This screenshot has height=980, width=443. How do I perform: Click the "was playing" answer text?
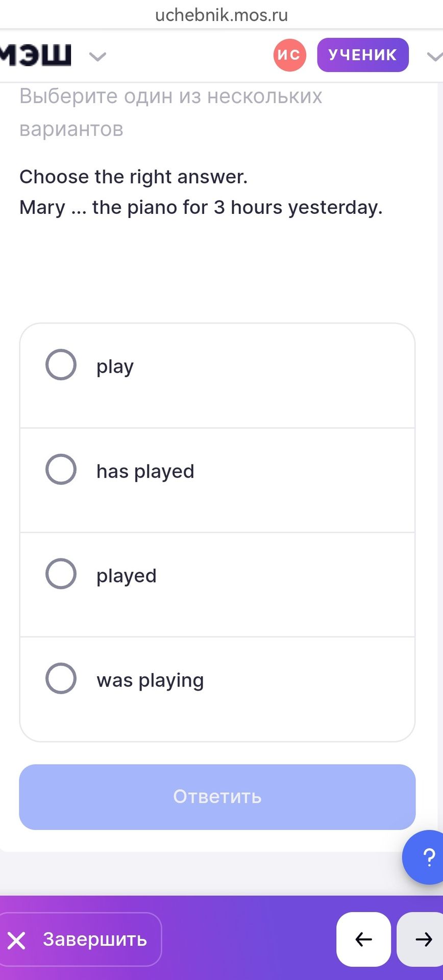tap(150, 680)
